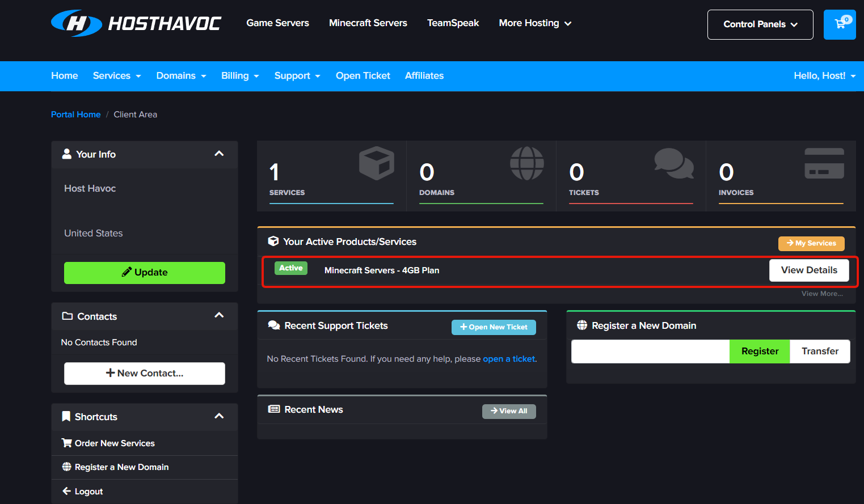Click the View All news button
The image size is (864, 504).
coord(509,411)
